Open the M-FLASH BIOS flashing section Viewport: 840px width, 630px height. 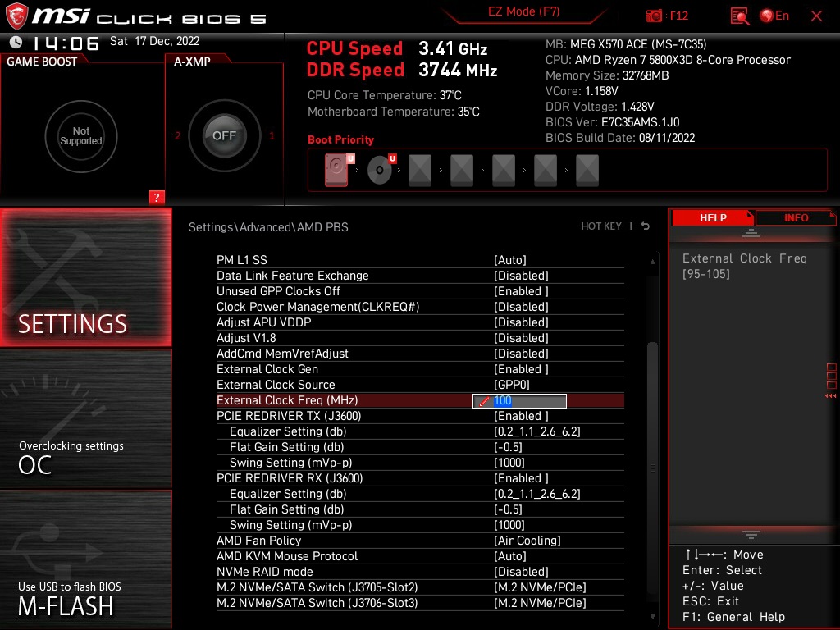pyautogui.click(x=85, y=559)
